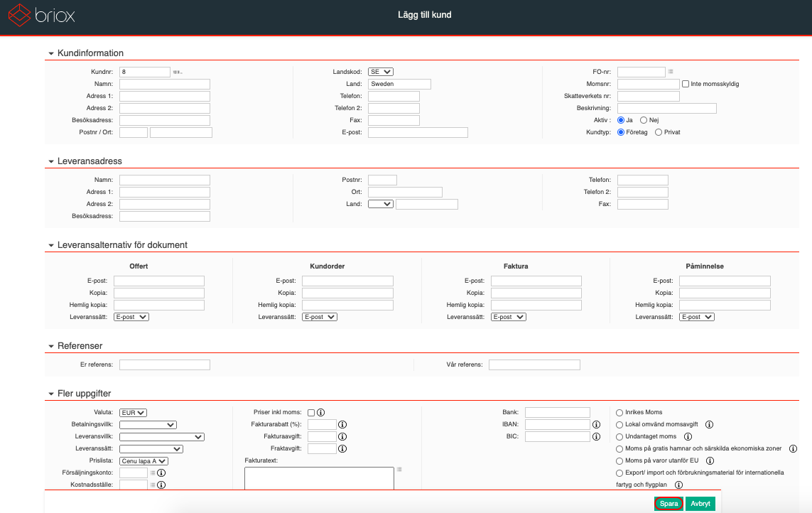This screenshot has width=812, height=513.
Task: Show info for Kostnadsställe
Action: pos(161,485)
